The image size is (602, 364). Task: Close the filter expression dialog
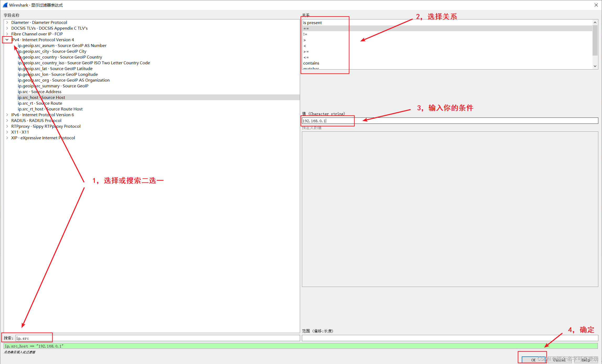[x=596, y=5]
